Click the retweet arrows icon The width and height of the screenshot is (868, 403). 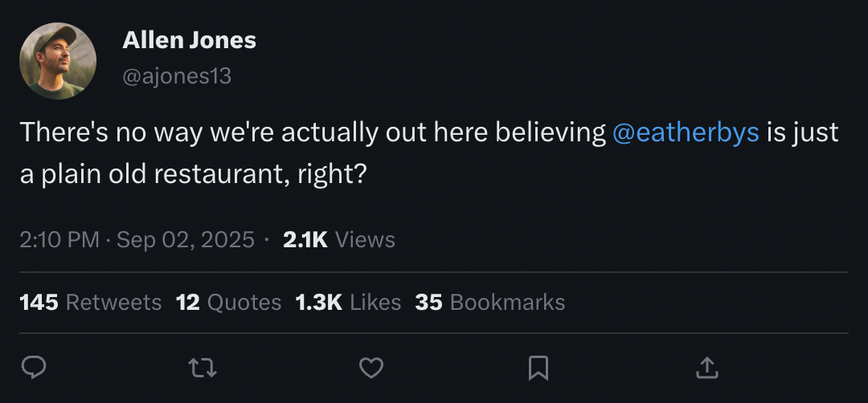[x=202, y=368]
